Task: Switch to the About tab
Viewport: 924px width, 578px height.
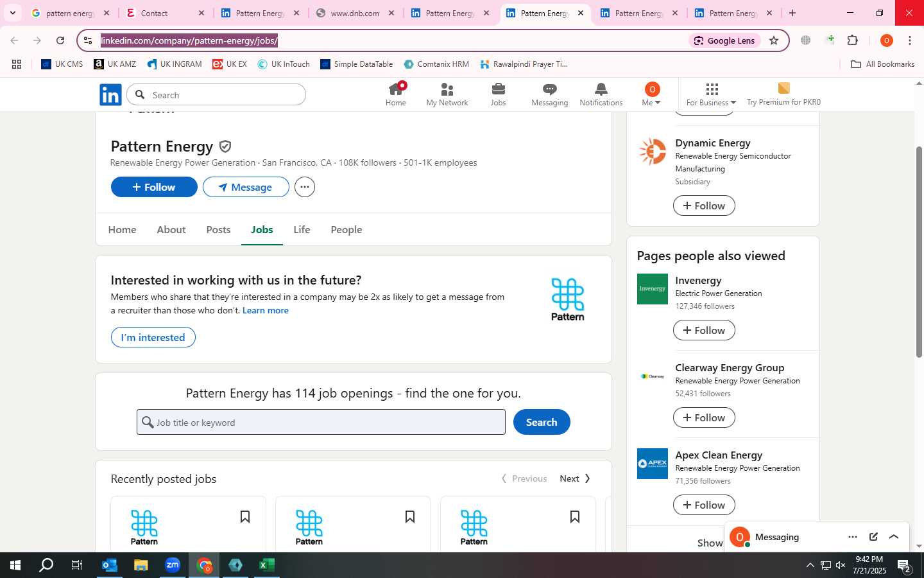Action: [171, 229]
